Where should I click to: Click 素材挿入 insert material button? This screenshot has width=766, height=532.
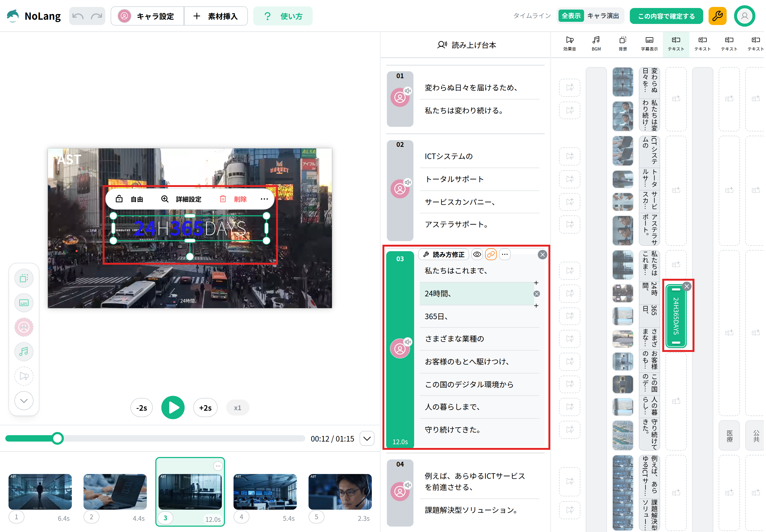click(216, 16)
